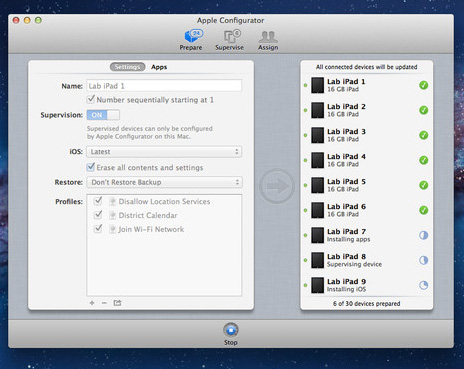Click green checkmark for Lab iPad 5
The height and width of the screenshot is (369, 464).
point(423,185)
